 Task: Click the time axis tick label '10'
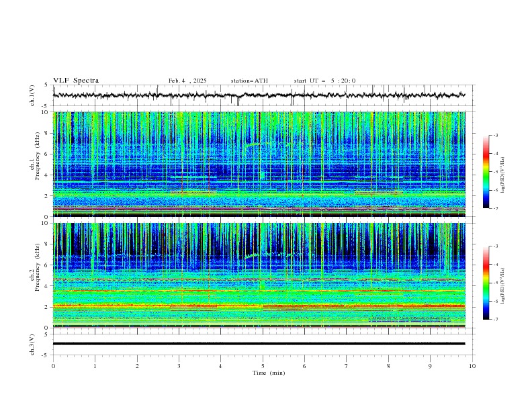(472, 366)
